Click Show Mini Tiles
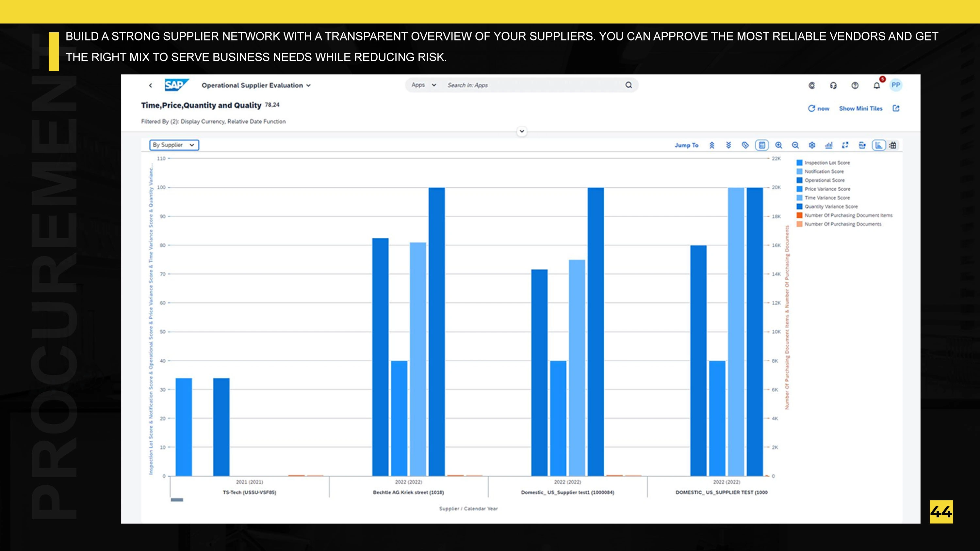The image size is (980, 551). [x=860, y=108]
